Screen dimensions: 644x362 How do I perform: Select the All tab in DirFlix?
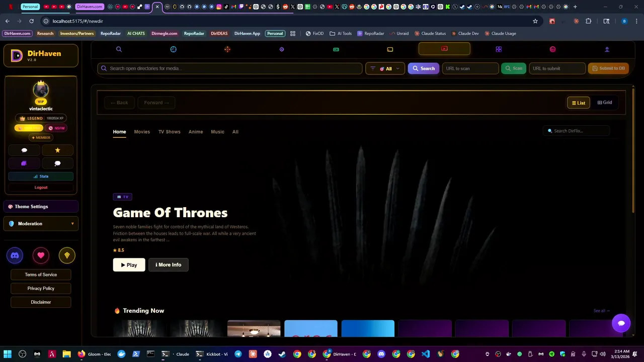click(x=235, y=132)
